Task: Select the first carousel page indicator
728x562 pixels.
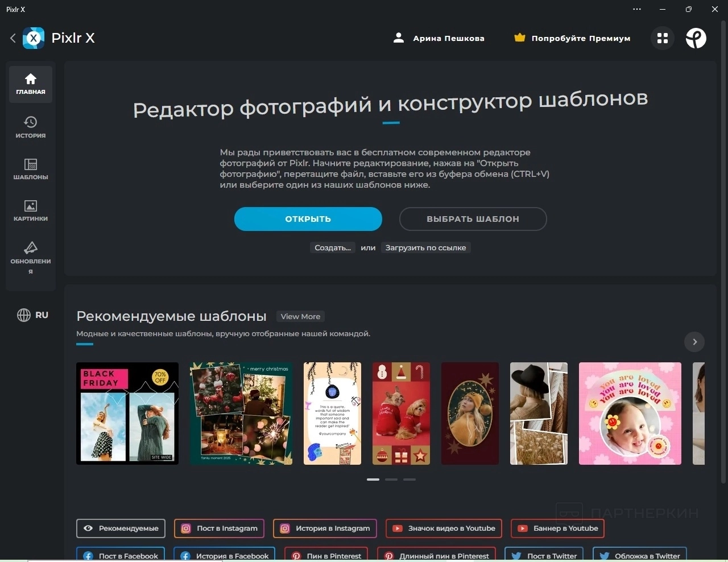Action: coord(373,480)
